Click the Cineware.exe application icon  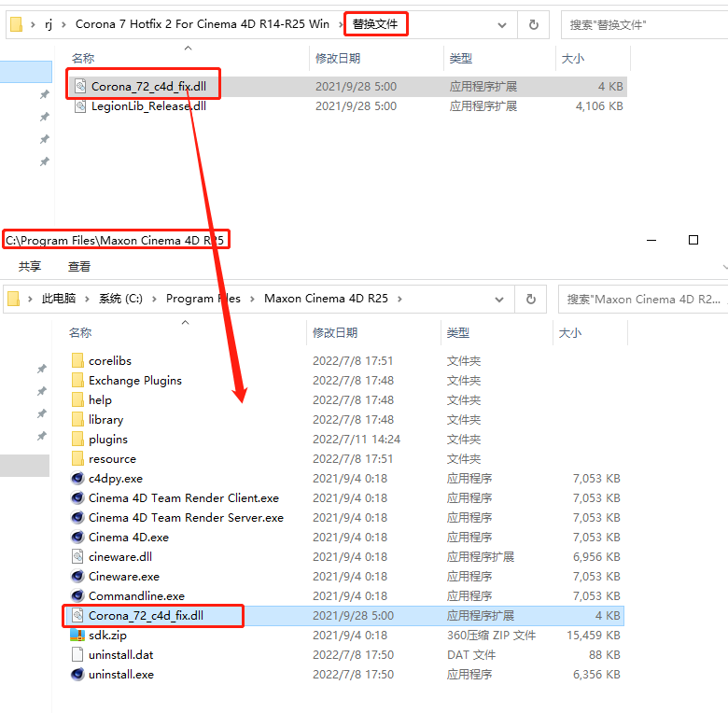77,576
